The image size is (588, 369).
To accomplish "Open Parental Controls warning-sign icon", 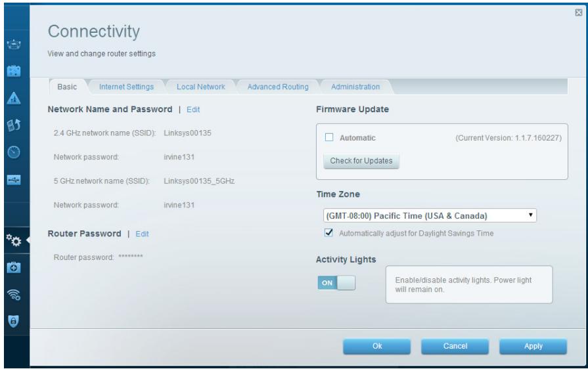I will tap(14, 98).
